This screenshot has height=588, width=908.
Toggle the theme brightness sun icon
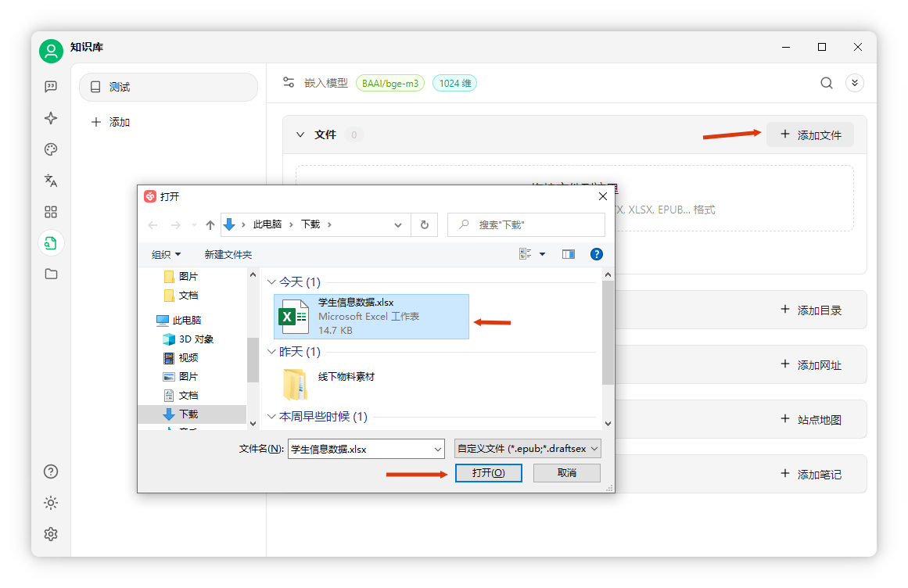click(x=51, y=503)
